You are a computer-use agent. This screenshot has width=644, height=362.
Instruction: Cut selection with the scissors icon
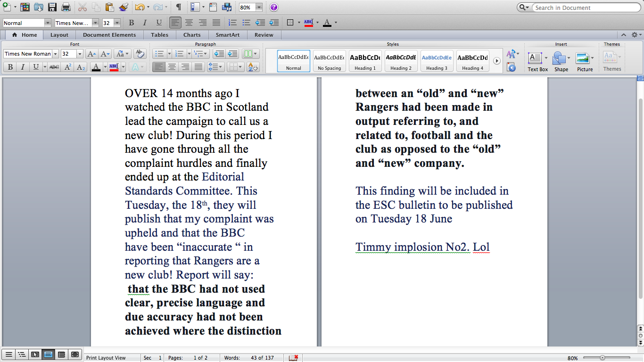point(83,7)
